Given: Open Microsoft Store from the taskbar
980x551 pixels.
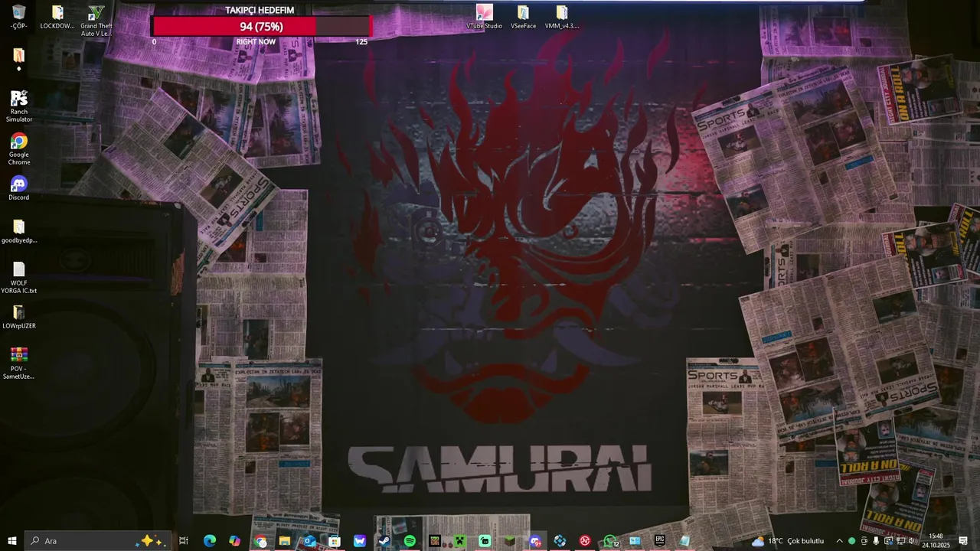Looking at the screenshot, I should [335, 541].
